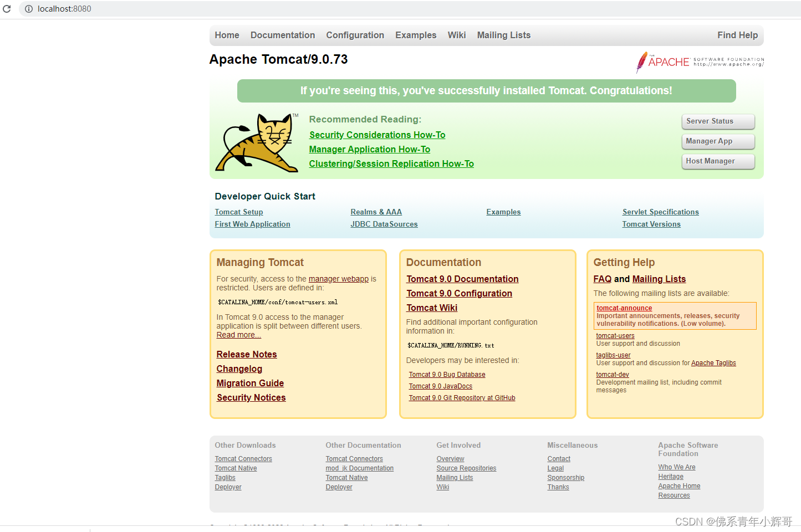Open Sponsorship link

coord(566,478)
